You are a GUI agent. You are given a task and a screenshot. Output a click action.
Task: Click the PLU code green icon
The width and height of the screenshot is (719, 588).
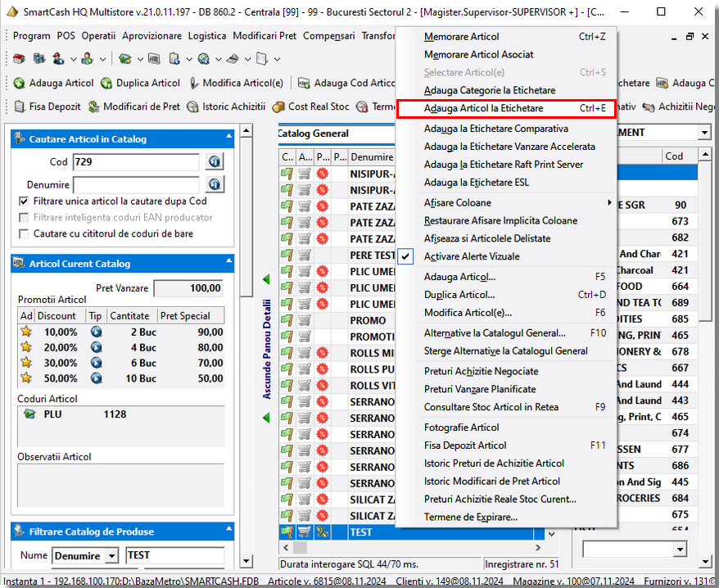29,414
